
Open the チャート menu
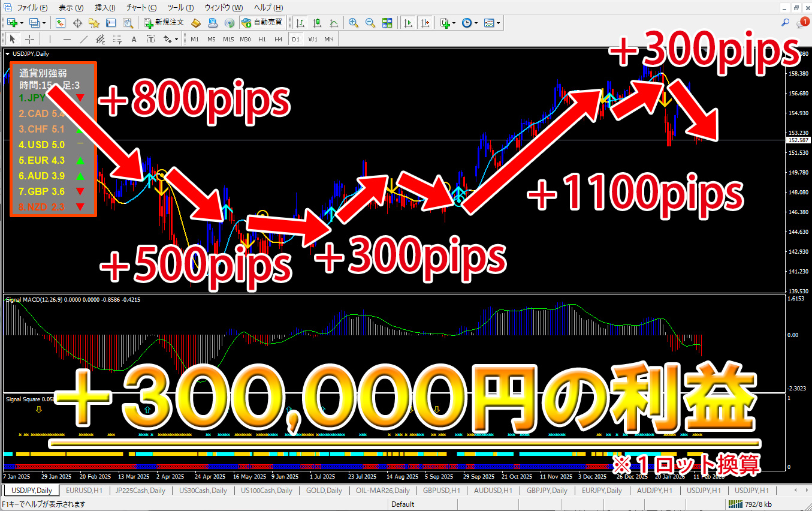click(141, 8)
